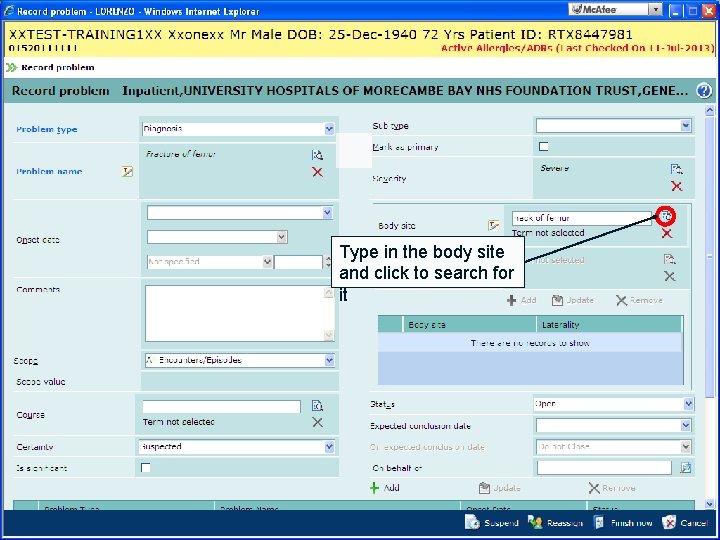This screenshot has width=720, height=540.
Task: Click the Scope value field
Action: (x=239, y=382)
